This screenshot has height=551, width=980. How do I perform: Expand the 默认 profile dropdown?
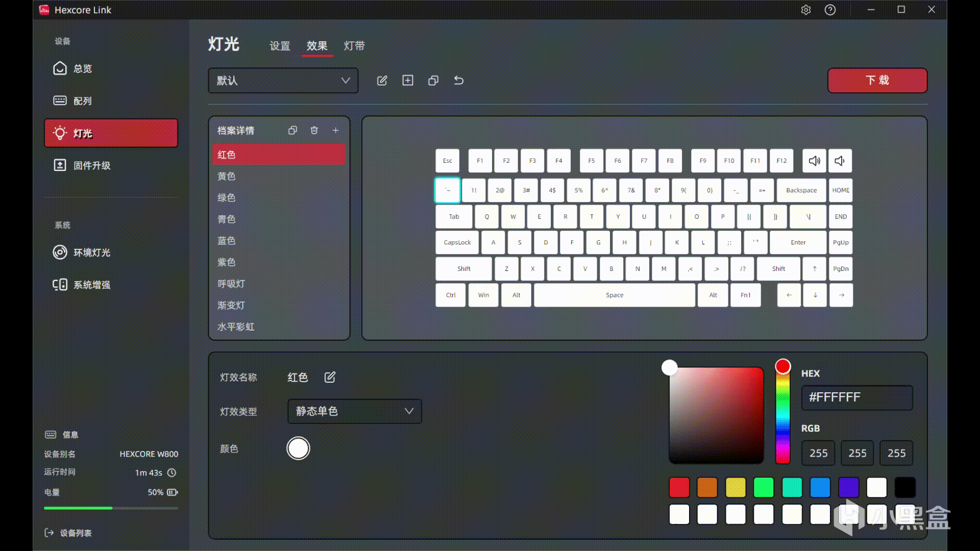click(283, 81)
